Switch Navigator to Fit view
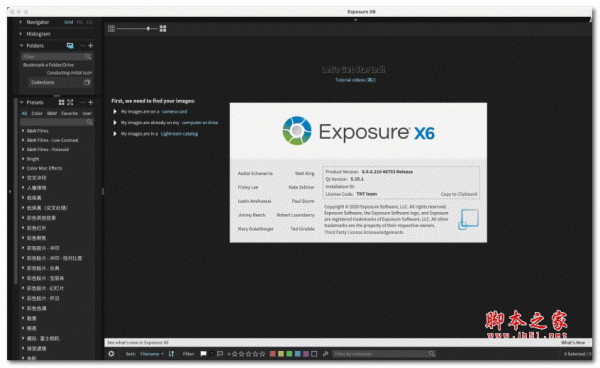The height and width of the screenshot is (368, 600). [x=80, y=22]
